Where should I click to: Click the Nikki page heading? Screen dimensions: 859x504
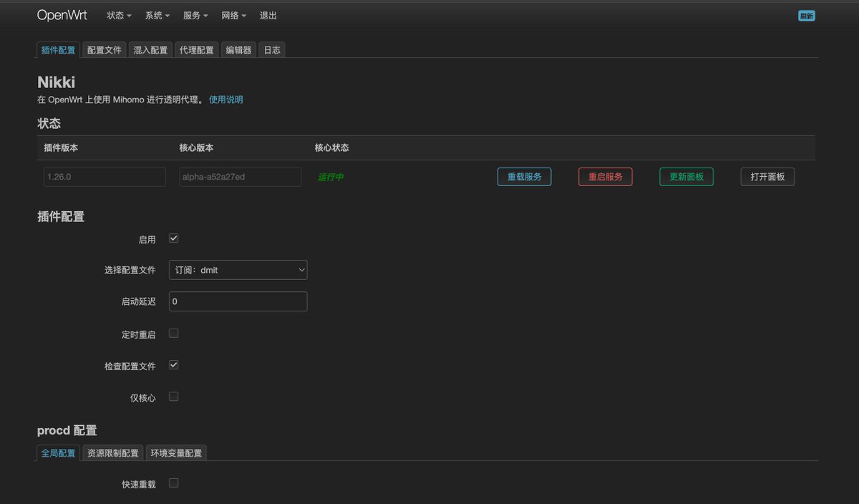click(x=56, y=82)
